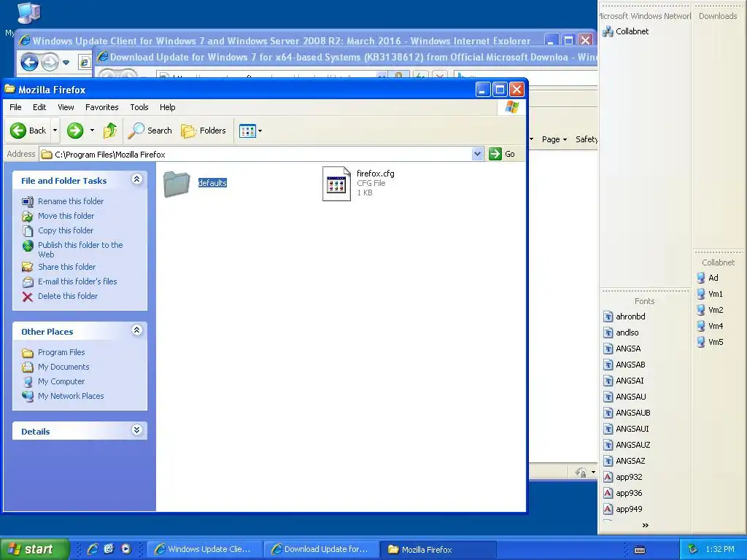Open the Edit menu

coord(39,107)
